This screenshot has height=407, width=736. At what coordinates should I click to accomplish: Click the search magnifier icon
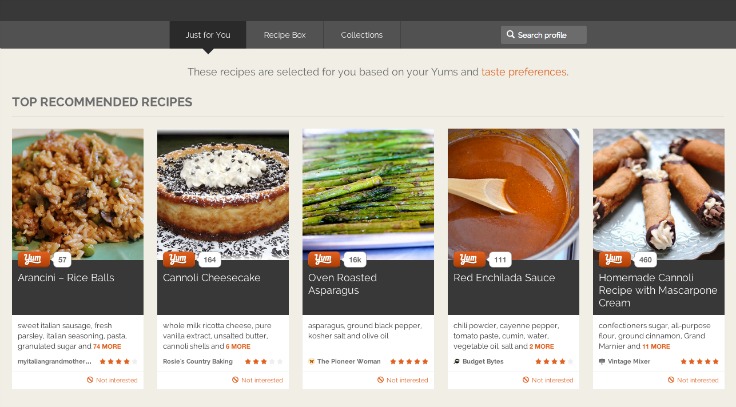pyautogui.click(x=510, y=34)
